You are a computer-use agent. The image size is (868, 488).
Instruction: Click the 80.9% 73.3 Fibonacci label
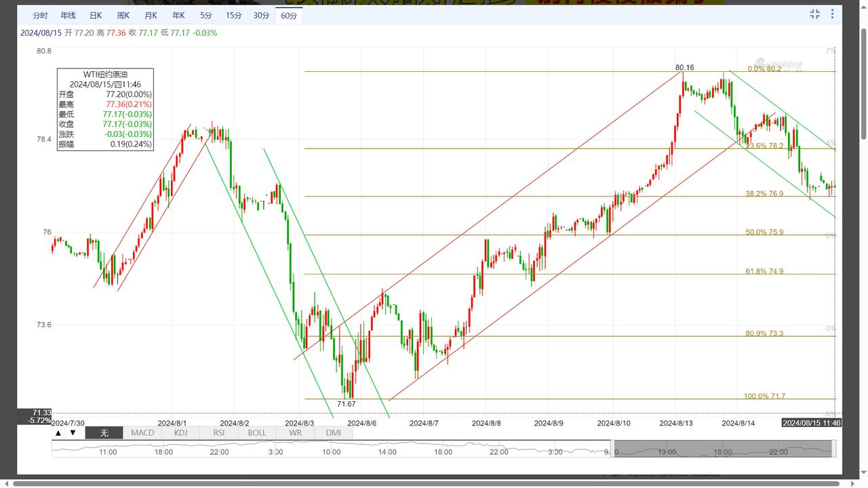(x=765, y=333)
